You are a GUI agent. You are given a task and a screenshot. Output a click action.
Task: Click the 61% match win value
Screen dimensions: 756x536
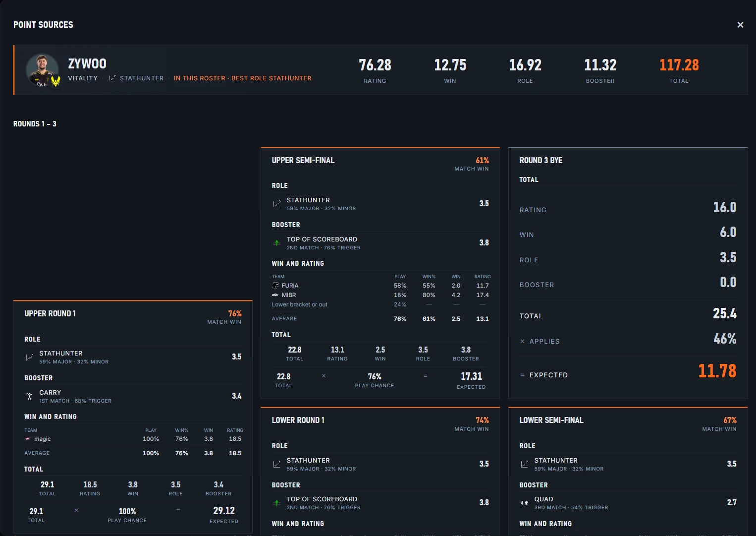tap(482, 161)
